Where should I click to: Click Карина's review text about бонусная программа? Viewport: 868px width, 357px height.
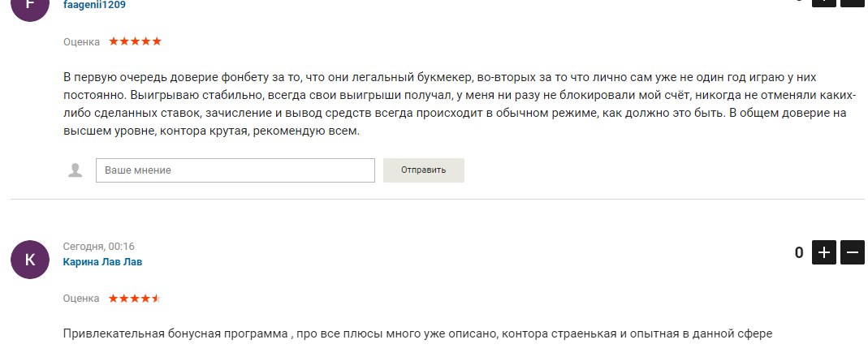[x=417, y=333]
